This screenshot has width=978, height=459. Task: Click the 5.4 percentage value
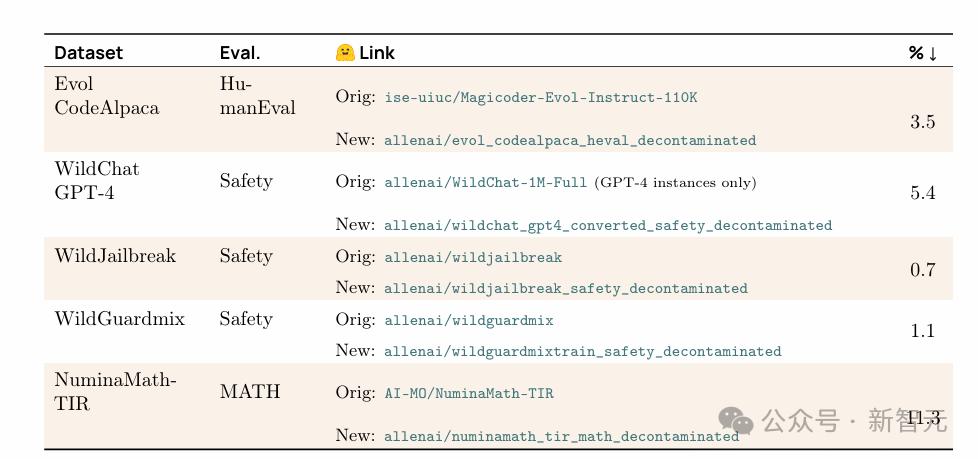pos(922,193)
